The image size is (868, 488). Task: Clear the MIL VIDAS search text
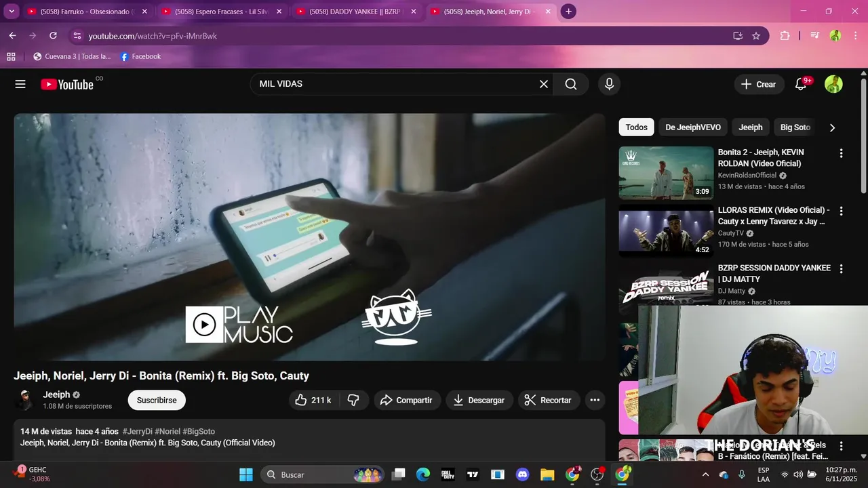(x=543, y=84)
